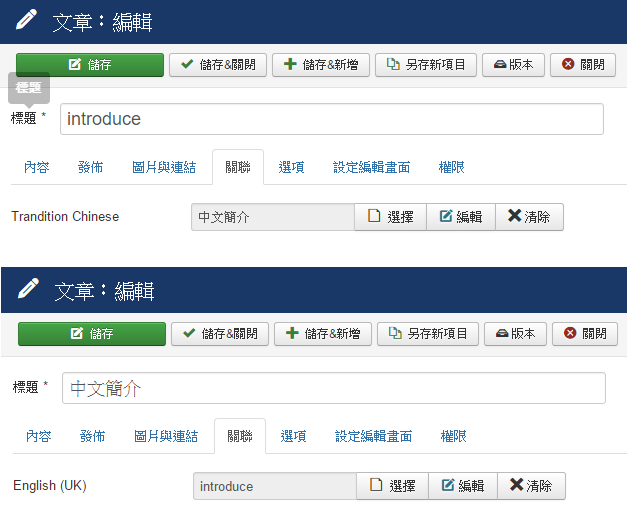Click 選擇 for the Trandition Chinese association
The image size is (627, 524).
click(x=390, y=217)
